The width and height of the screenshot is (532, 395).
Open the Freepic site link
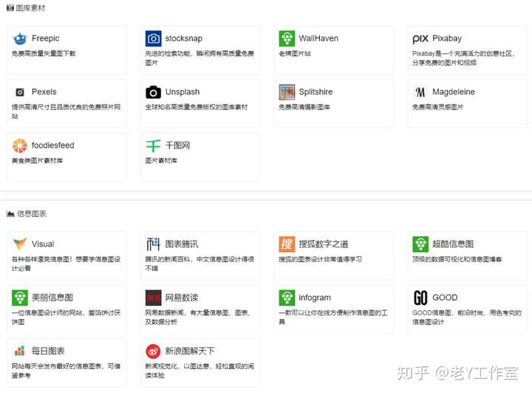[46, 38]
